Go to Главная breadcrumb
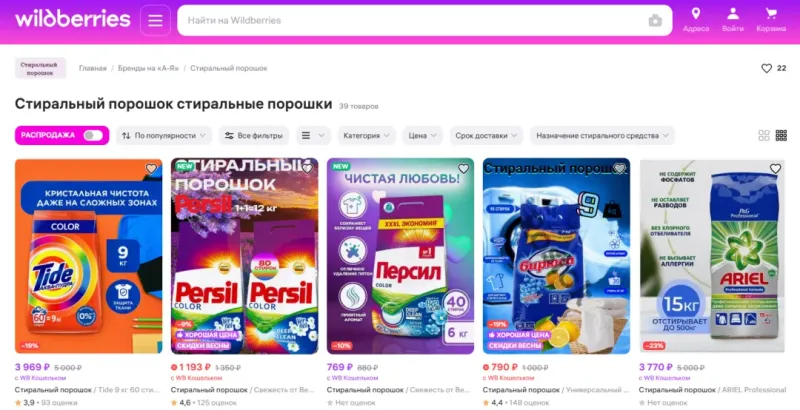The image size is (800, 410). click(x=92, y=68)
